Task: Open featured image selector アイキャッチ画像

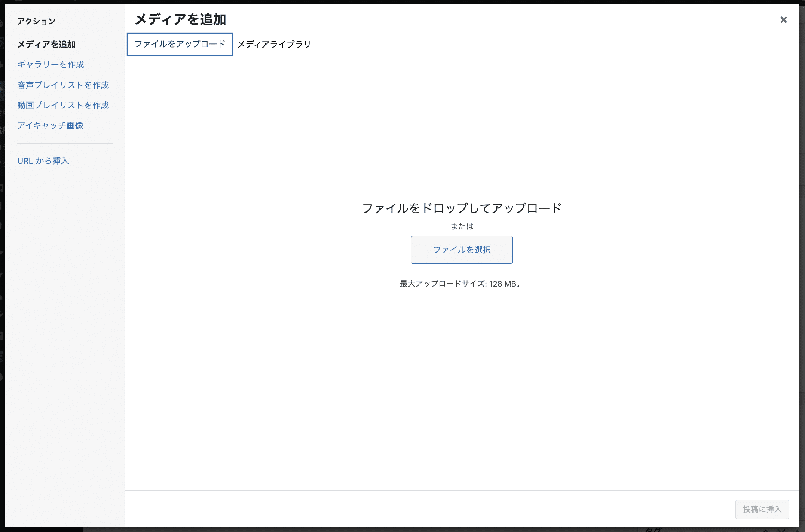Action: coord(51,126)
